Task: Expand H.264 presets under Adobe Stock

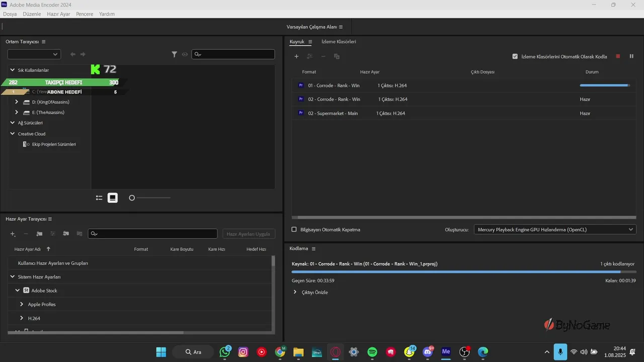Action: [x=22, y=318]
